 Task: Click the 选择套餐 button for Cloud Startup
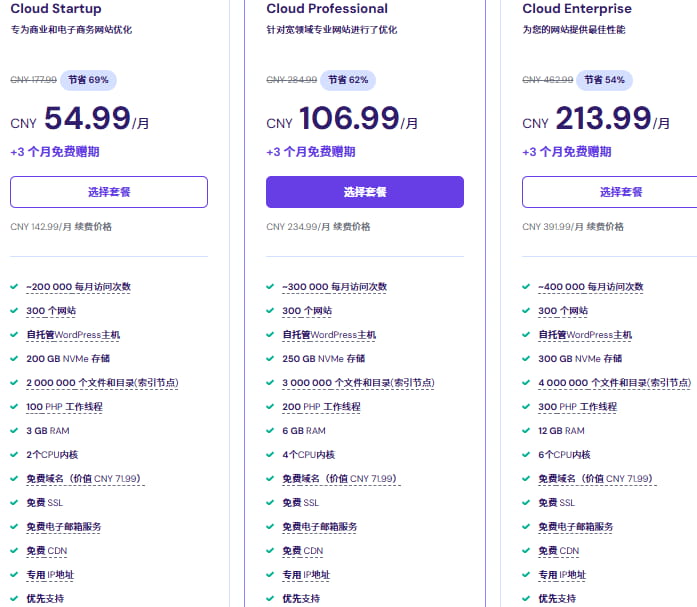109,192
